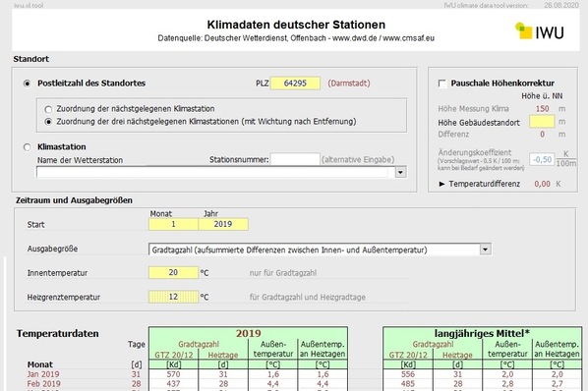Click the Änderungskoeffizient field showing -0,50
The image size is (588, 391).
(x=542, y=159)
